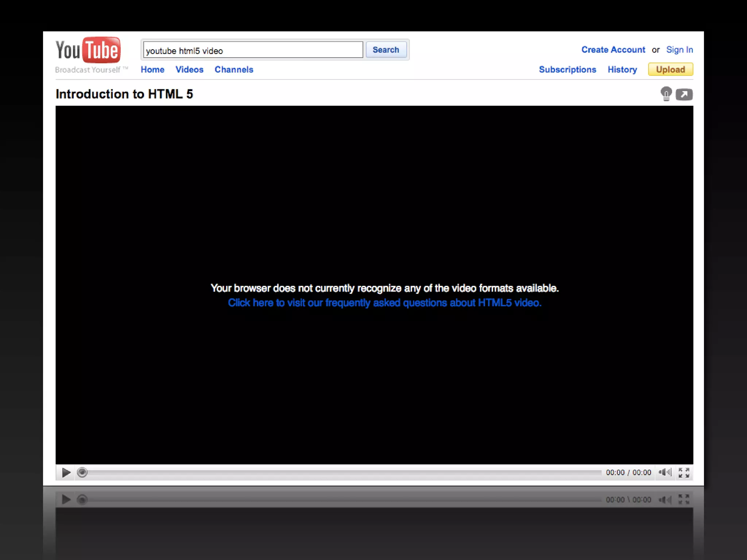
Task: Open the Home tab
Action: (152, 70)
